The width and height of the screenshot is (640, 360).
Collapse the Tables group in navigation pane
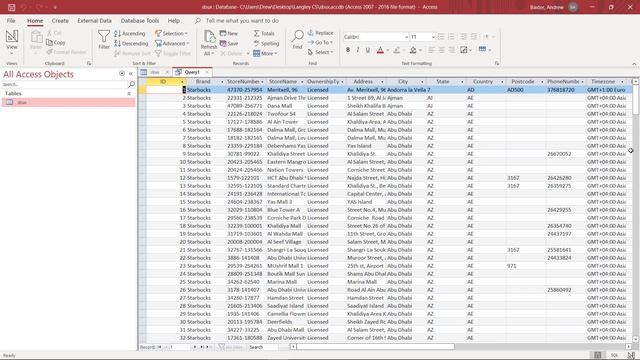click(x=129, y=93)
